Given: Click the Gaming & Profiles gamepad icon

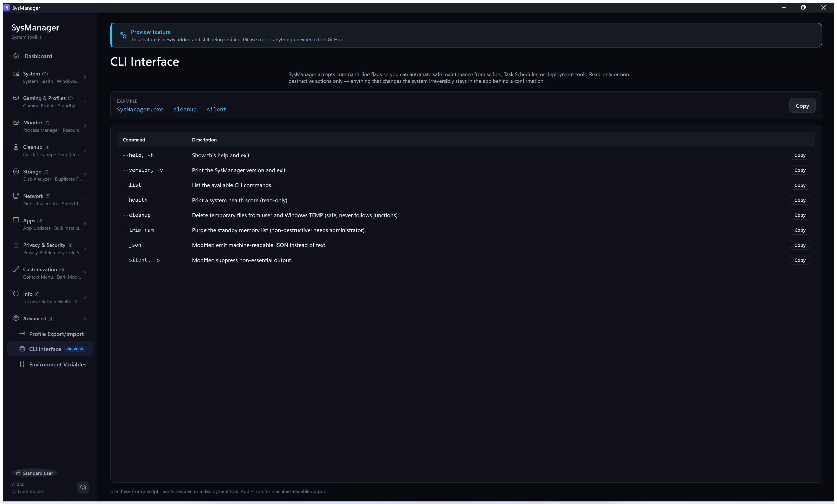Looking at the screenshot, I should (x=16, y=98).
